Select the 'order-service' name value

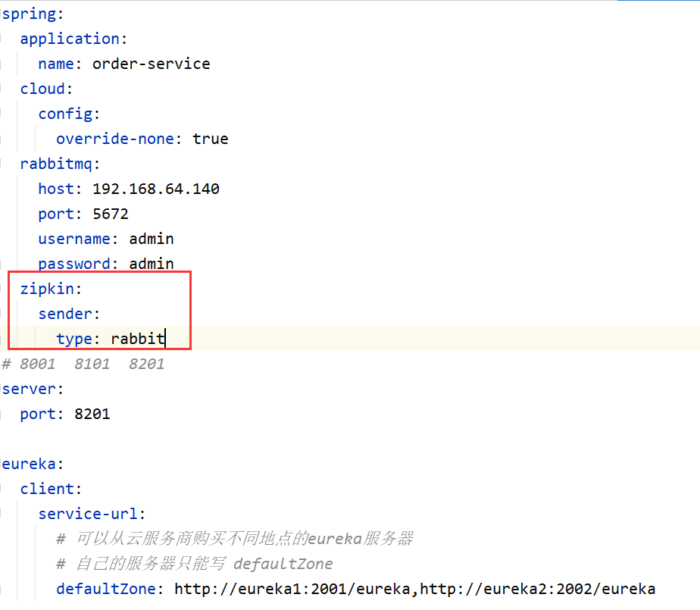point(152,64)
